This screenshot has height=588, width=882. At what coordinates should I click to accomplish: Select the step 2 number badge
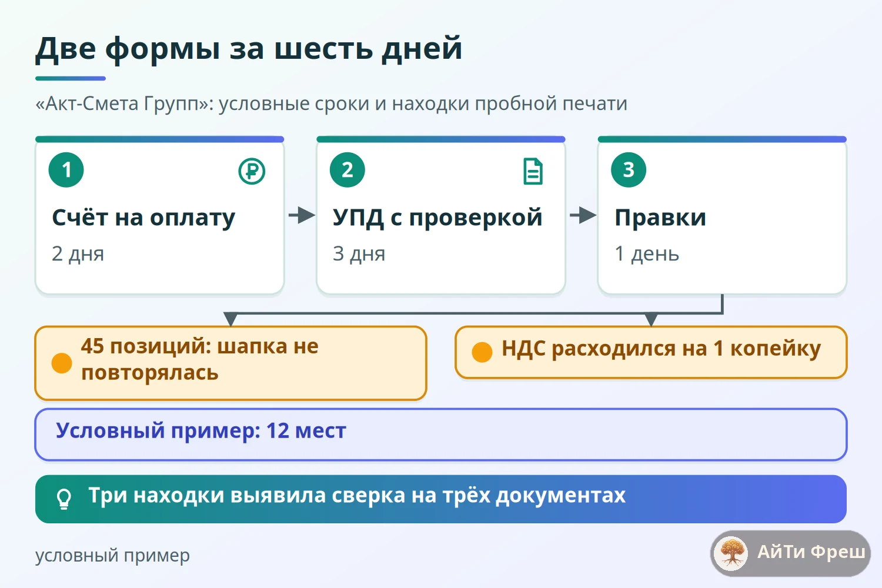click(x=348, y=170)
